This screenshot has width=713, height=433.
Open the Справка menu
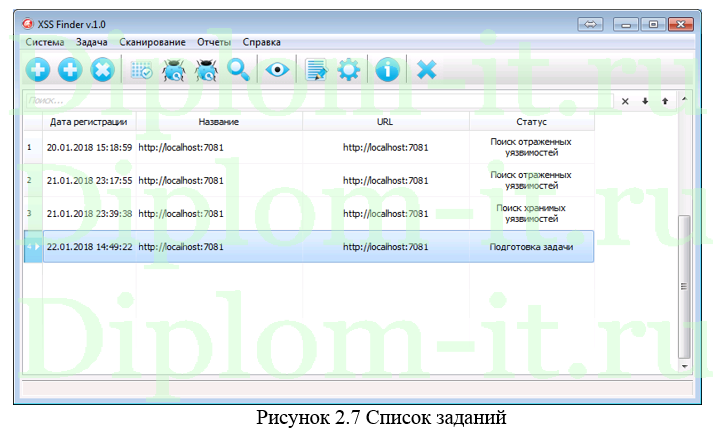tap(261, 42)
